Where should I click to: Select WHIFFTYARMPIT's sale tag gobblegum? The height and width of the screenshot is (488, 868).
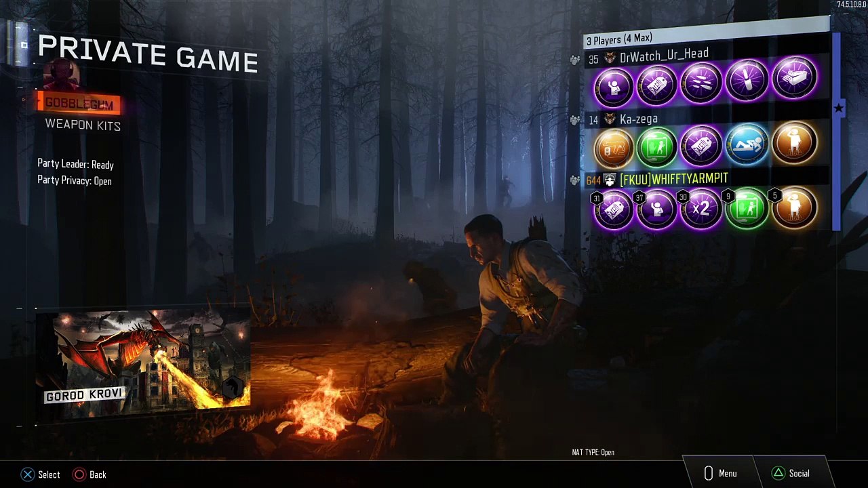coord(614,209)
